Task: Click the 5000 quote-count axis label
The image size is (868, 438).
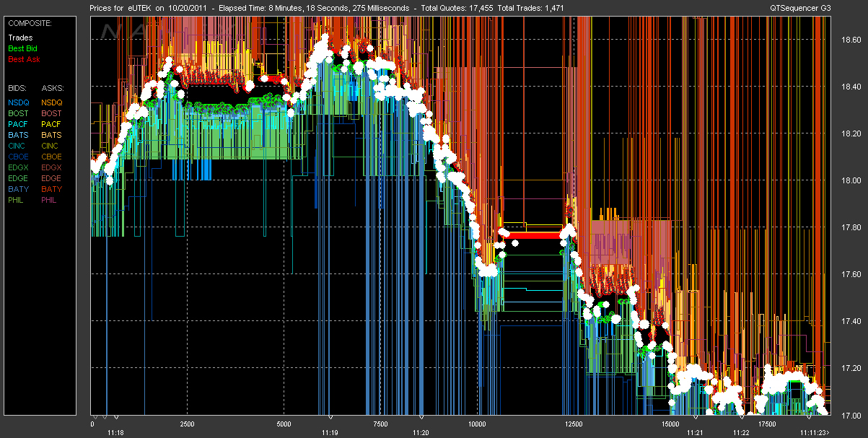Action: click(284, 424)
